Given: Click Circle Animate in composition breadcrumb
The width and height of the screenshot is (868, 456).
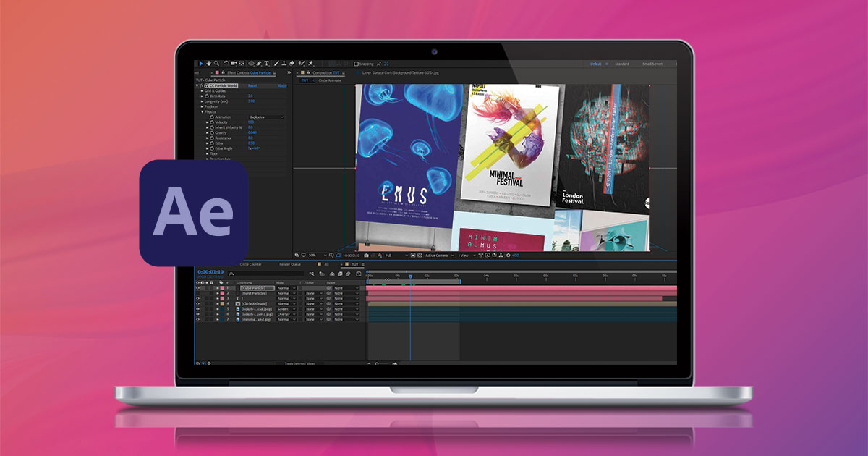Looking at the screenshot, I should click(x=331, y=80).
